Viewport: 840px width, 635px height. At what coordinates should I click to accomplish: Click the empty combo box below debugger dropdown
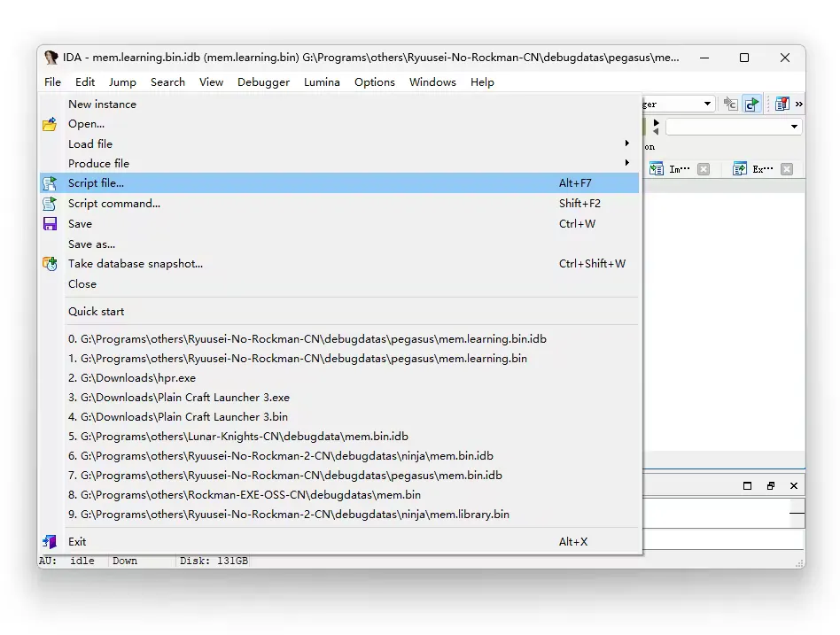tap(733, 127)
